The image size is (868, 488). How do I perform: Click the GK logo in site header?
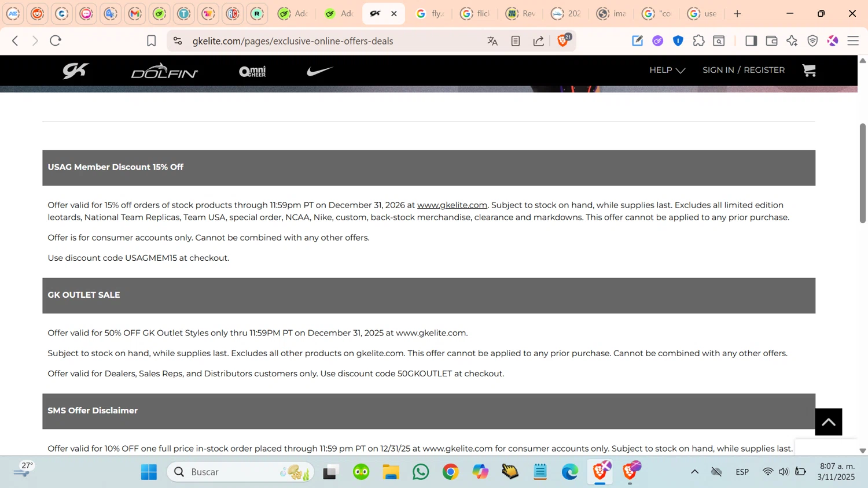pos(76,71)
